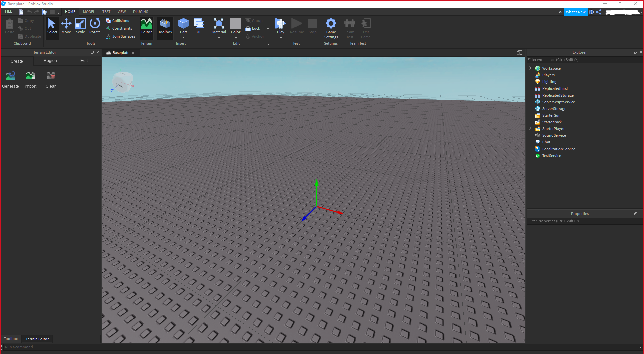Toggle Join Surfaces option
The height and width of the screenshot is (354, 644).
pyautogui.click(x=120, y=36)
